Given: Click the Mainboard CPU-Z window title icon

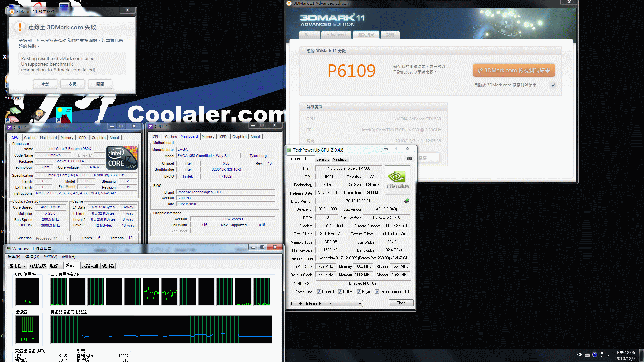Looking at the screenshot, I should pos(150,127).
